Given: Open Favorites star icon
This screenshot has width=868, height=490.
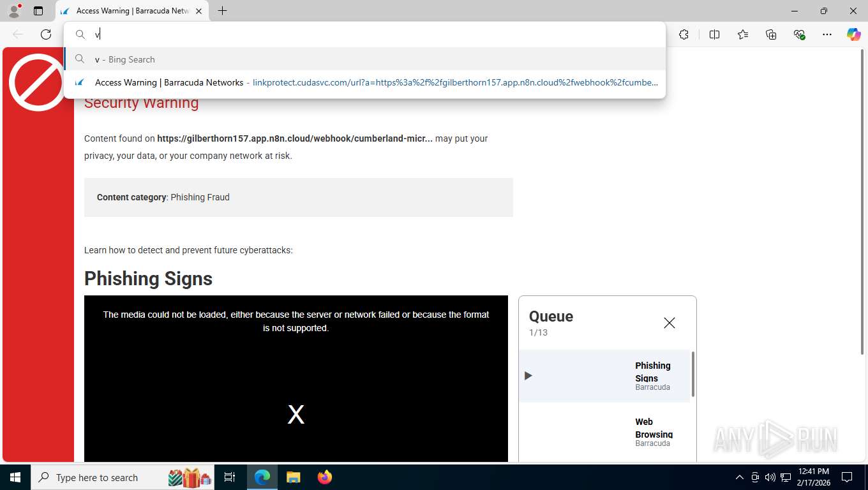Looking at the screenshot, I should [x=742, y=34].
